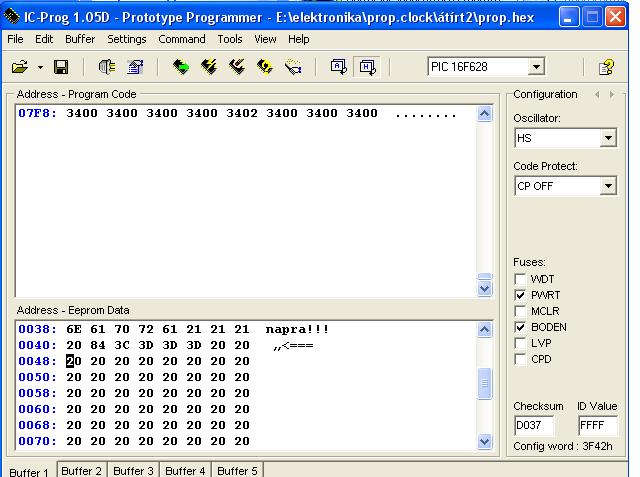
Task: Switch to Buffer 2 tab
Action: click(81, 470)
